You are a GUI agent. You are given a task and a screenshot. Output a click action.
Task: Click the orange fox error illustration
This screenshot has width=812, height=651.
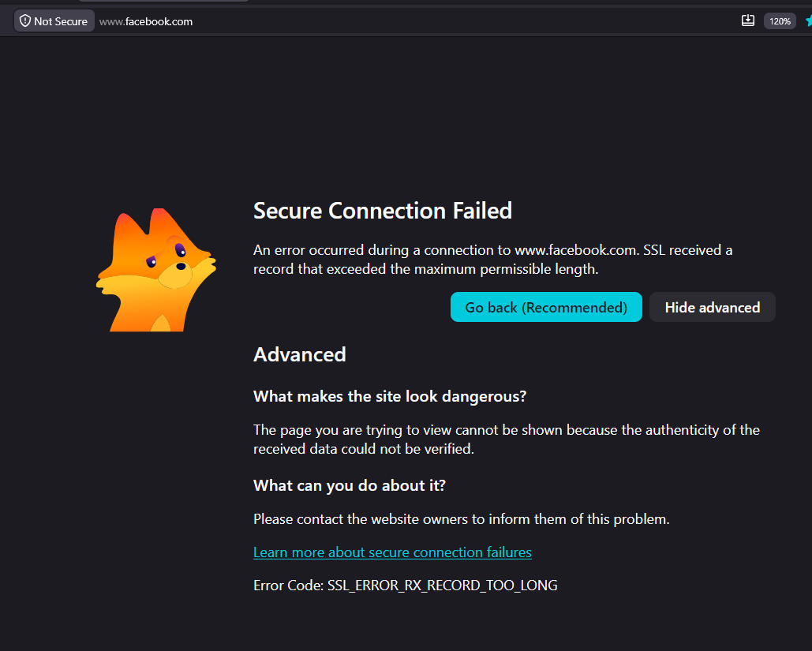[x=156, y=270]
